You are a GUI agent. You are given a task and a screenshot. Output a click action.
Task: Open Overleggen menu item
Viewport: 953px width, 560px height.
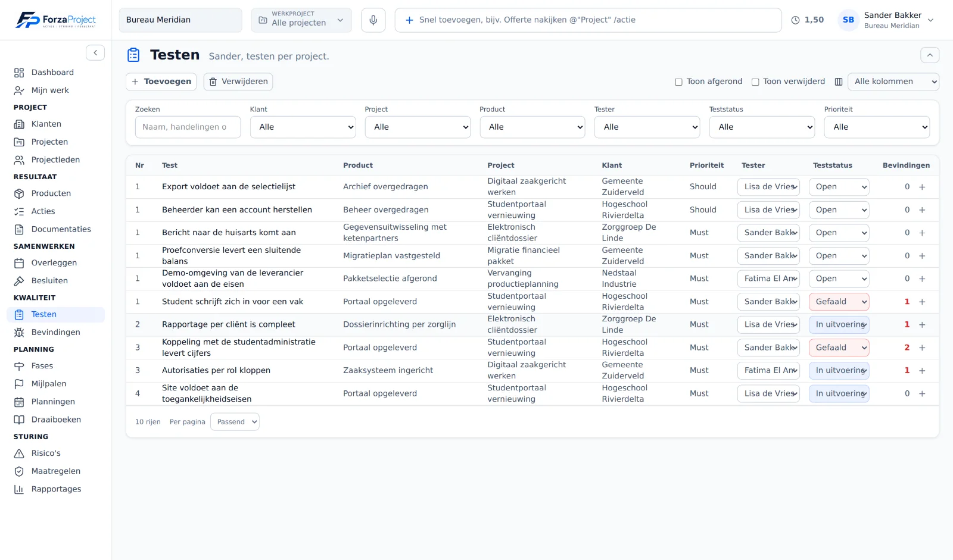click(x=56, y=263)
